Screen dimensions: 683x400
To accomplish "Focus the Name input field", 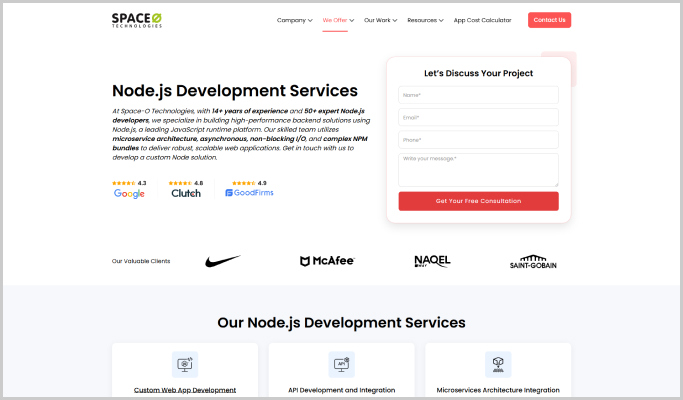I will (x=478, y=95).
